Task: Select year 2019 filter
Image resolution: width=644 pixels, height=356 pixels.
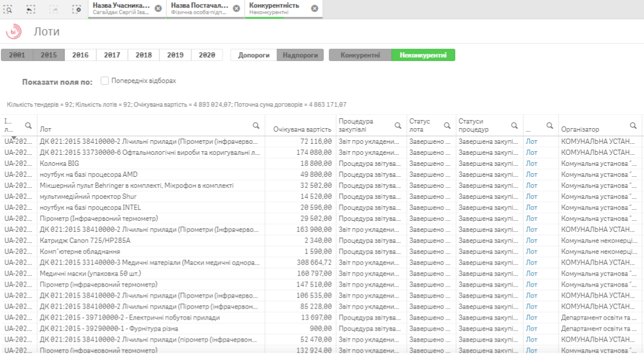Action: point(176,55)
